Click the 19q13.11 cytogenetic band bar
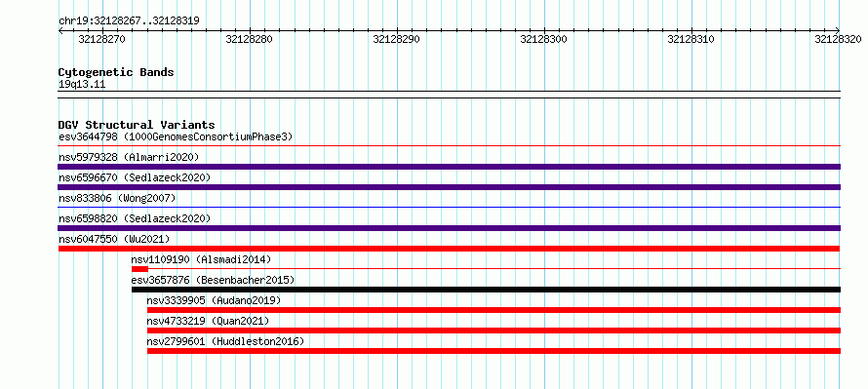The image size is (868, 389). point(450,95)
